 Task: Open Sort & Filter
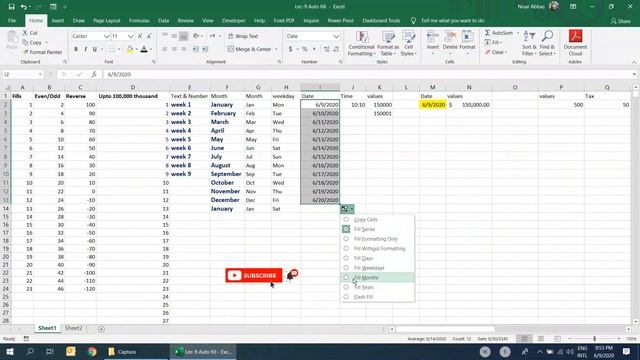pyautogui.click(x=529, y=43)
